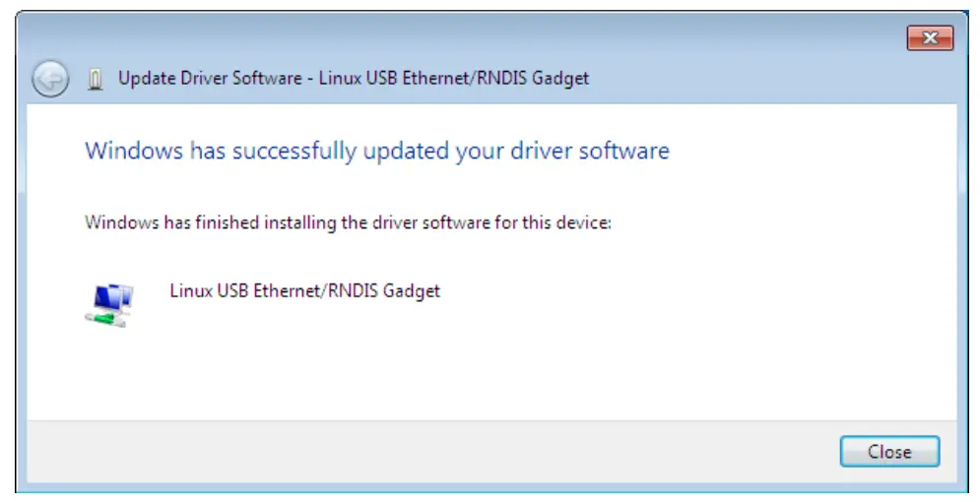
Task: Click the "Windows has successfully updated" heading
Action: (x=376, y=152)
